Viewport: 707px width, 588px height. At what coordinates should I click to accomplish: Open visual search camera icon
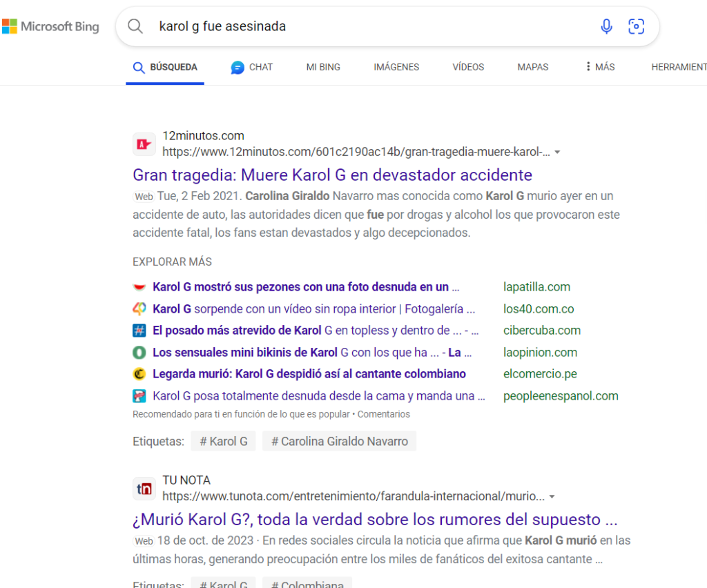[636, 27]
